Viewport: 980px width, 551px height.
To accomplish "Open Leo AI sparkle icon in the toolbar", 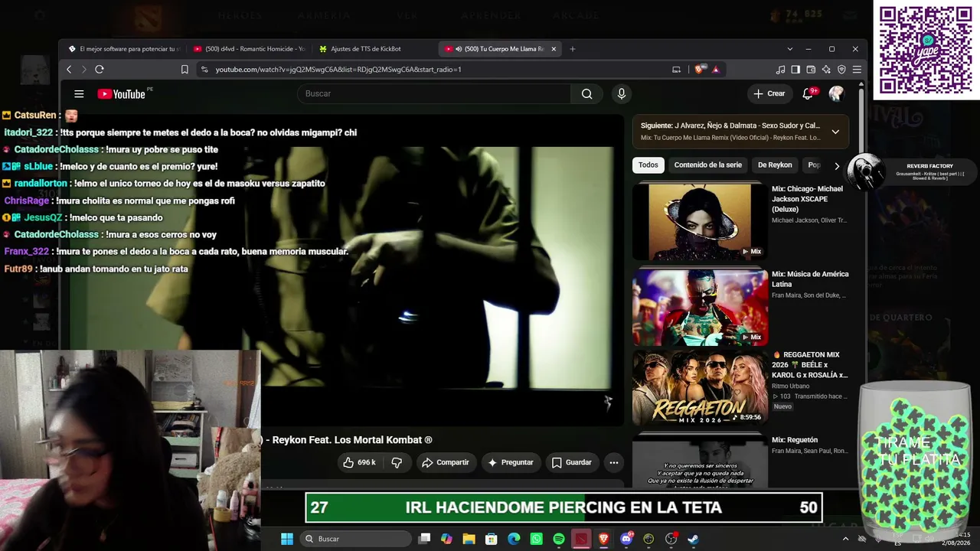I will click(826, 70).
